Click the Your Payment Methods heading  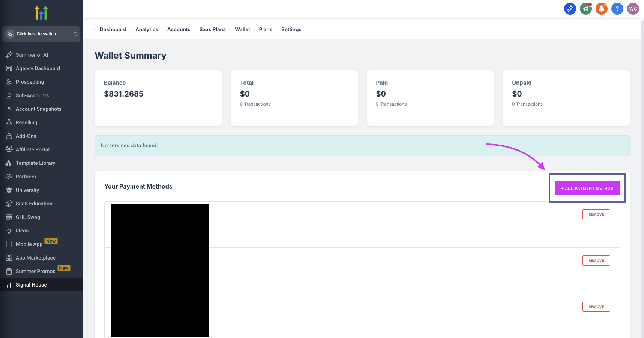[138, 186]
